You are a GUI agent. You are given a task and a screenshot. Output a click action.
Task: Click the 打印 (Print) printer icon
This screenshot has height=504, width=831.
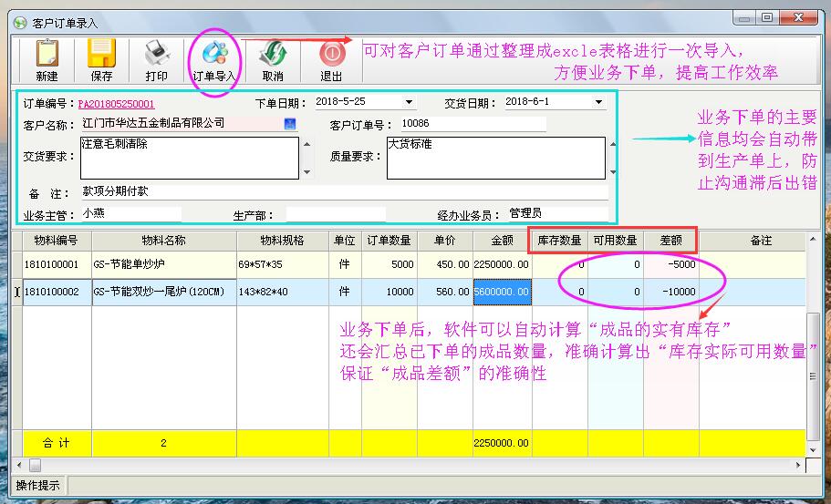coord(156,60)
